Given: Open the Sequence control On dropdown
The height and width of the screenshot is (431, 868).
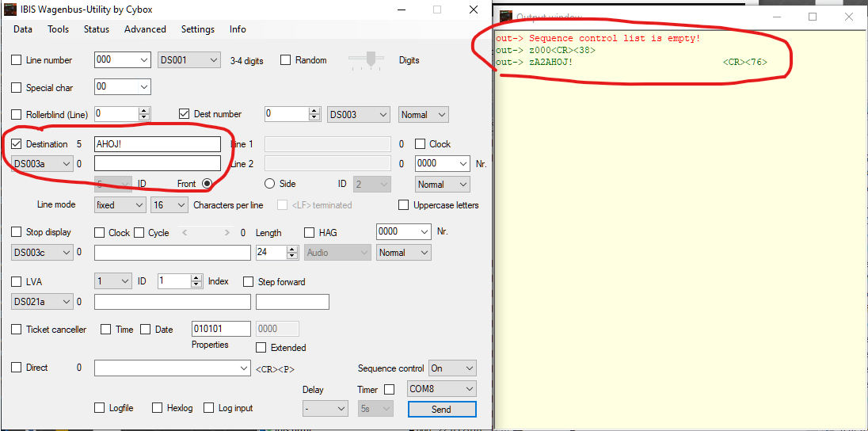Looking at the screenshot, I should pos(452,368).
